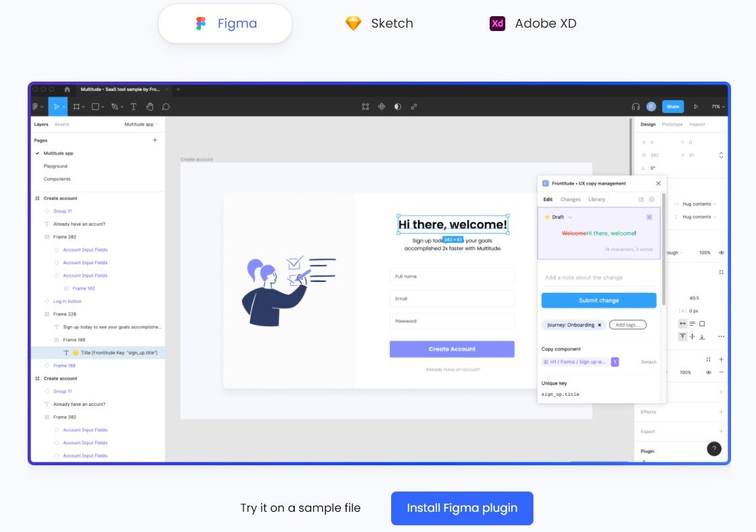Click the Edit Object icon in toolbar

tap(366, 107)
